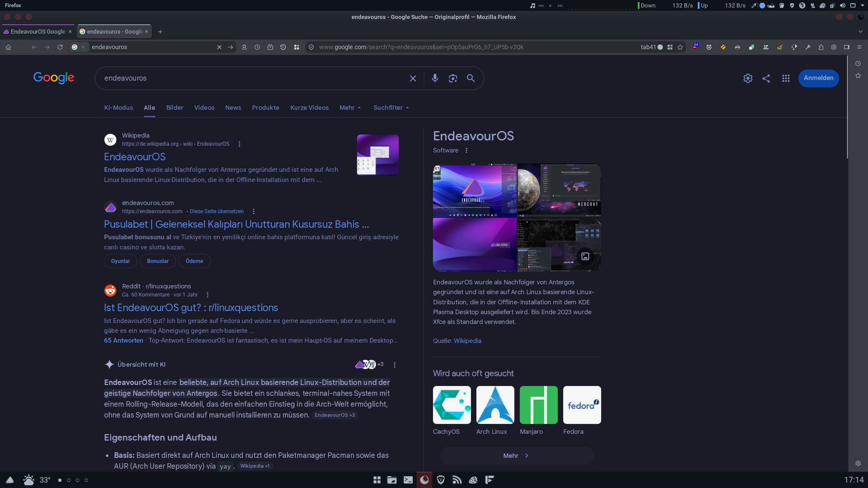The image size is (868, 488).
Task: Switch to the News results tab
Action: point(233,108)
